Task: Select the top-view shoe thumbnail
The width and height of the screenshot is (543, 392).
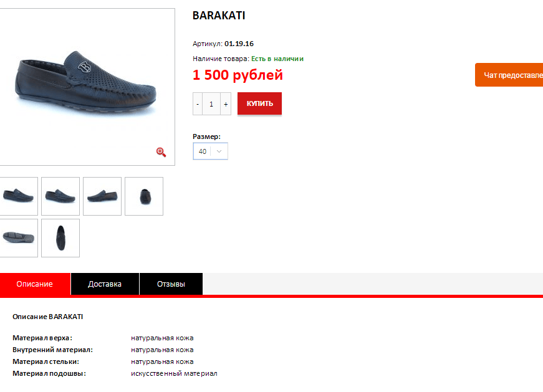Action: pos(60,238)
